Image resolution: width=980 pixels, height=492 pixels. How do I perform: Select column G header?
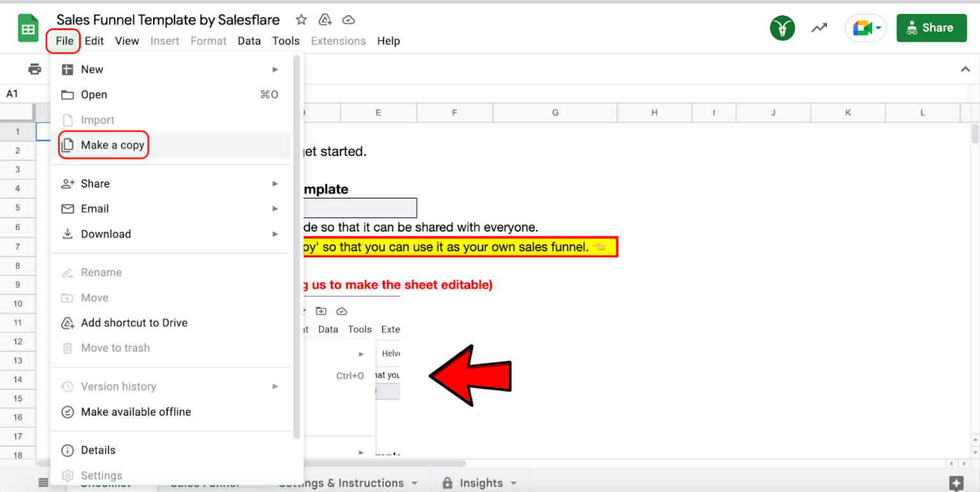click(x=555, y=112)
